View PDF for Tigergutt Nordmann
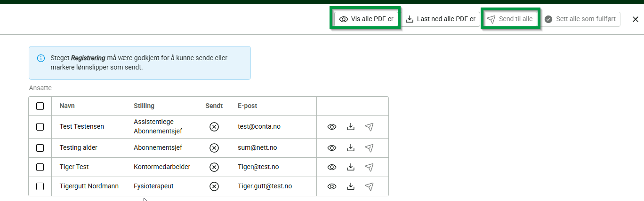The height and width of the screenshot is (201, 644). pyautogui.click(x=332, y=186)
